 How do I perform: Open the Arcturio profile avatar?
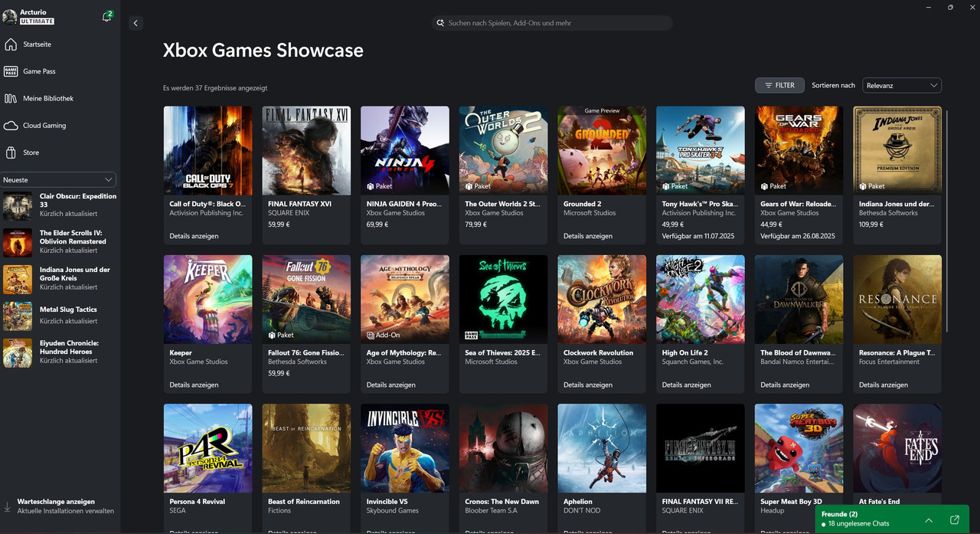tap(10, 17)
